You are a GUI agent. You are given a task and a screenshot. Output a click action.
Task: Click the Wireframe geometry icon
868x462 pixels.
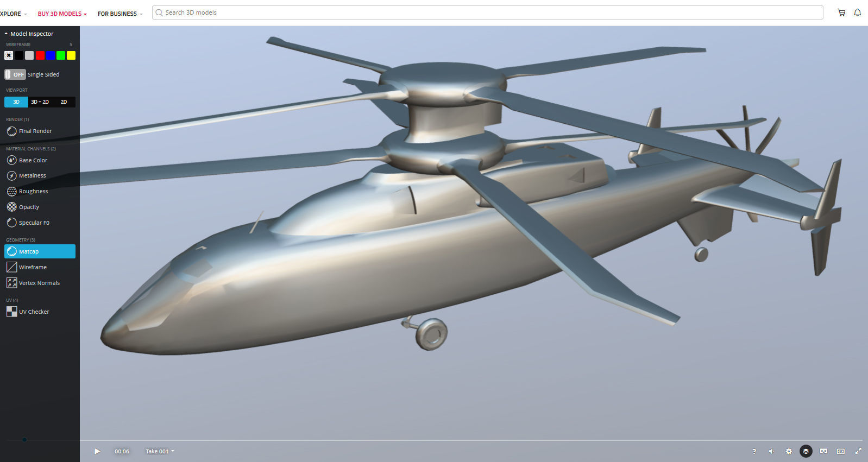coord(11,267)
